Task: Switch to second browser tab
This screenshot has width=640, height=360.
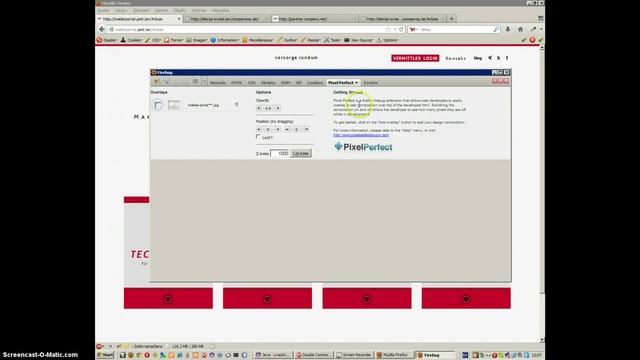Action: point(226,19)
